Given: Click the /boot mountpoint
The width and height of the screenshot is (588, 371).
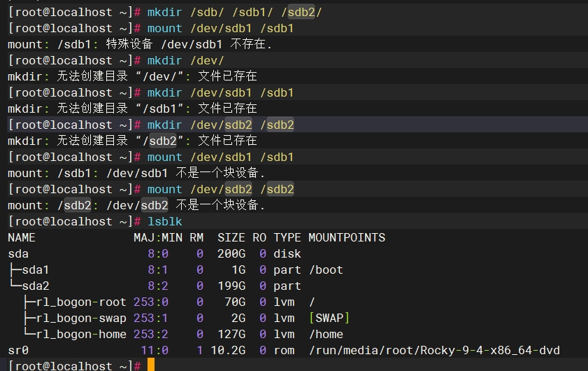Looking at the screenshot, I should 326,270.
